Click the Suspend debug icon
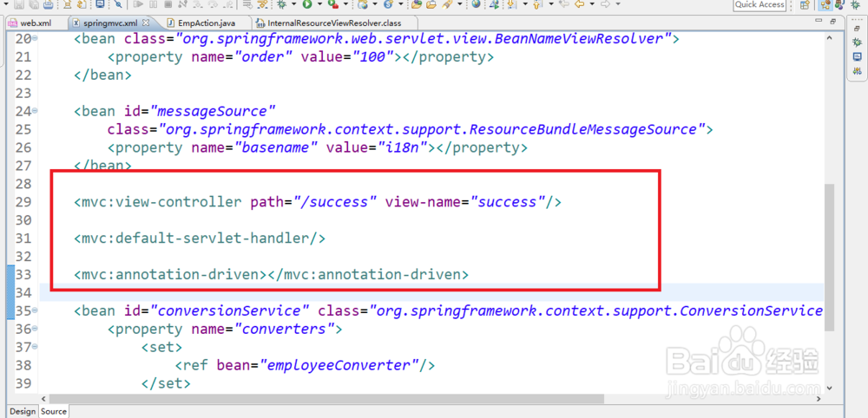Screen dimensions: 868x418 pos(153,4)
